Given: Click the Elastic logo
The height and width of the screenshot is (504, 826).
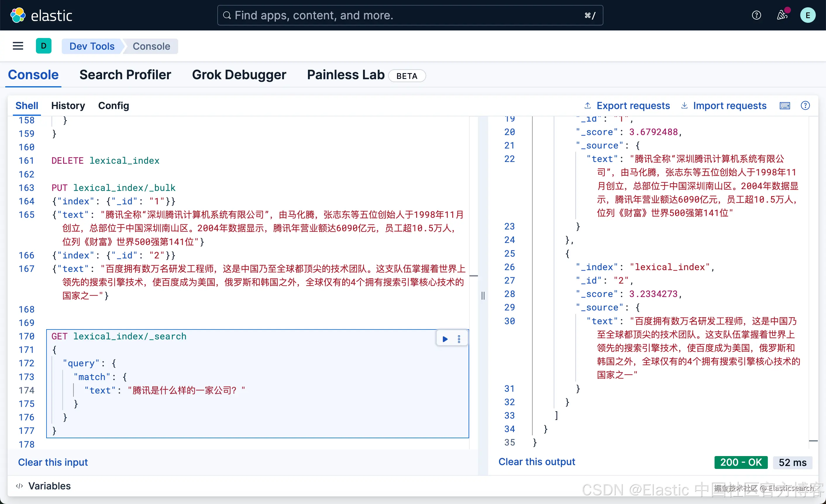Looking at the screenshot, I should click(41, 15).
